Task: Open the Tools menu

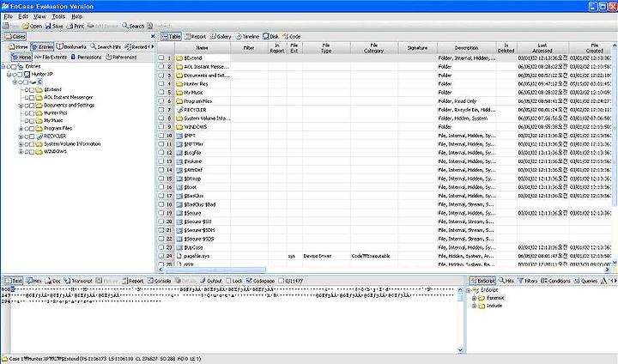Action: coord(58,16)
